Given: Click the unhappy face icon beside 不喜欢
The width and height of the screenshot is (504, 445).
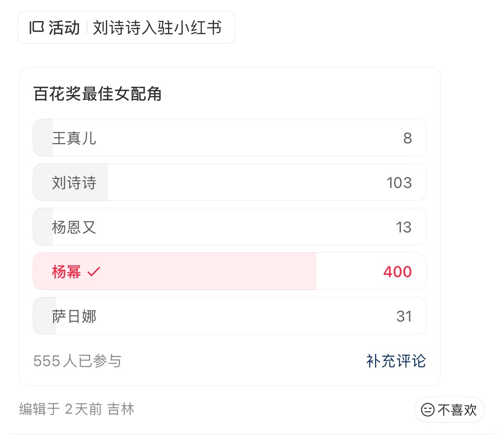Looking at the screenshot, I should coord(428,409).
